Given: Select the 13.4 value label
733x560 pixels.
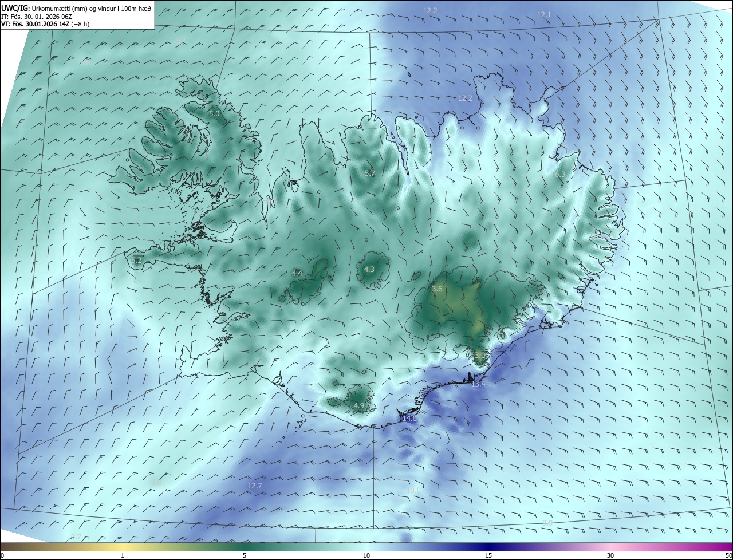Looking at the screenshot, I should click(478, 384).
